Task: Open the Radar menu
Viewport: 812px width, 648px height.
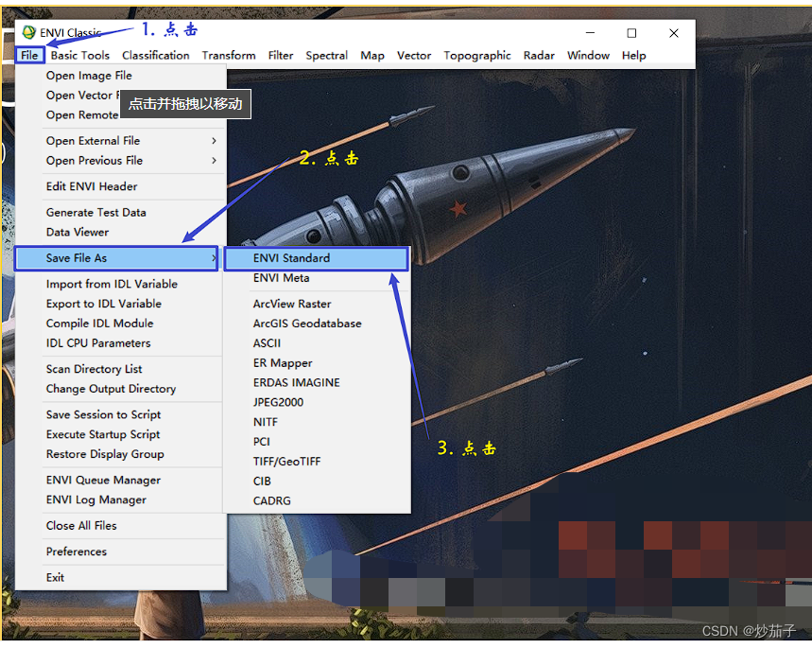Action: (x=539, y=56)
